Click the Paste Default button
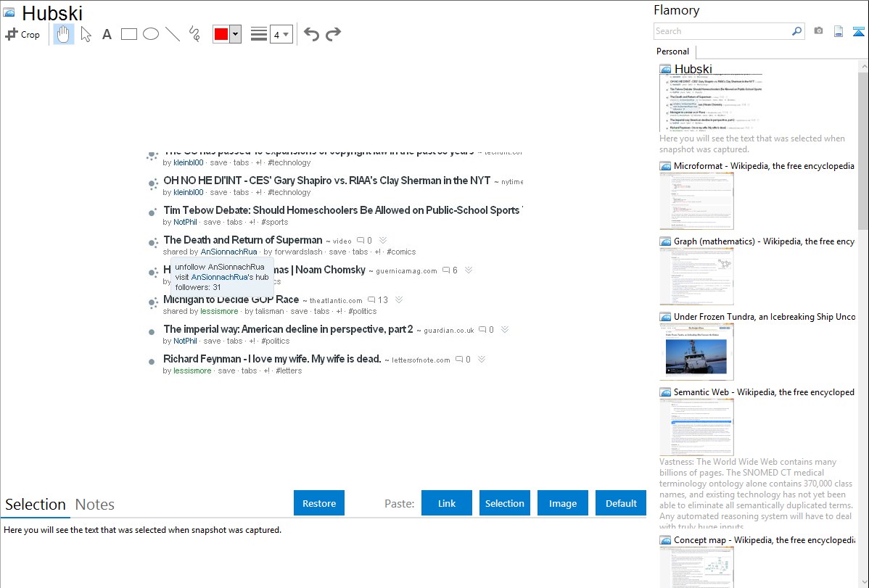869x588 pixels. point(621,503)
